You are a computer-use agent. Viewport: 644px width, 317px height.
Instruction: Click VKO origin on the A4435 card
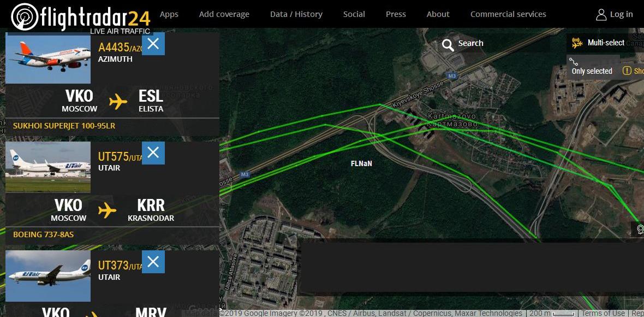(x=79, y=96)
